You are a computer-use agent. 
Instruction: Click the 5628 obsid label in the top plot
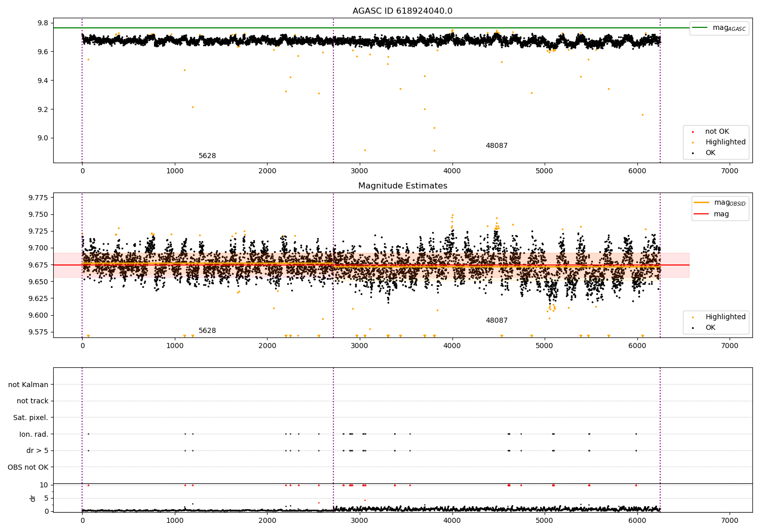[207, 156]
